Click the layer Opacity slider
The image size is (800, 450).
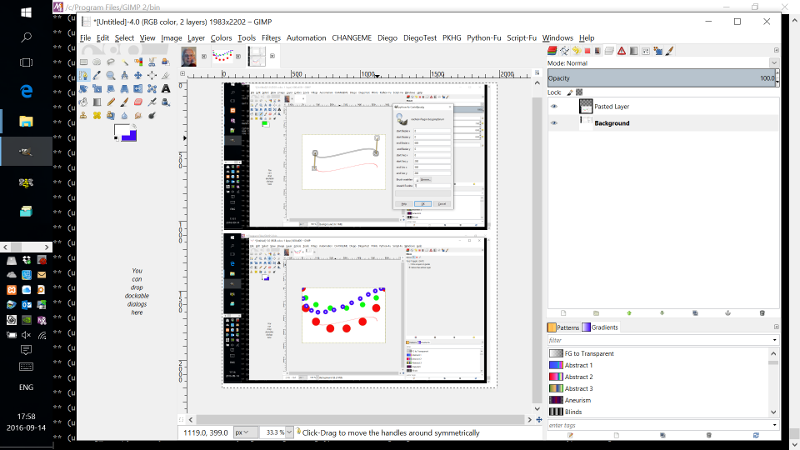coord(661,78)
